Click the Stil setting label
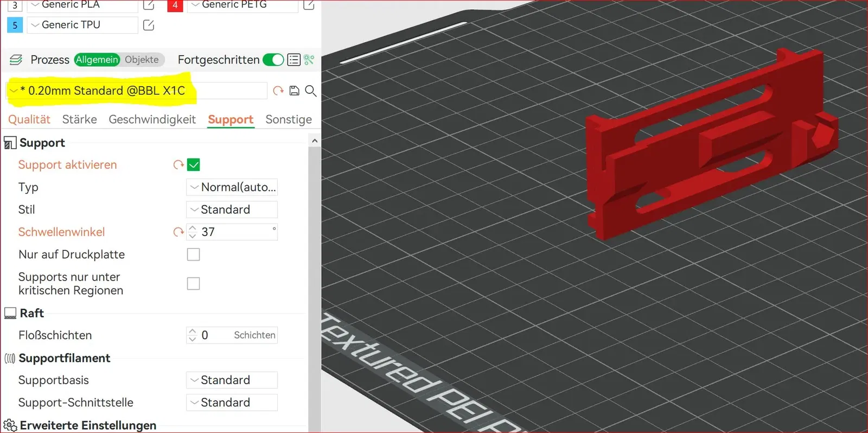Screen dimensions: 868x433 [x=27, y=209]
